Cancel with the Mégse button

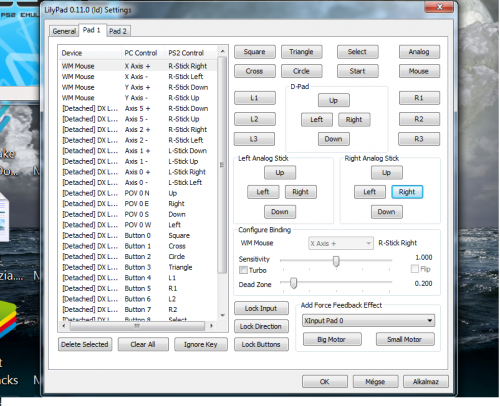coord(375,382)
